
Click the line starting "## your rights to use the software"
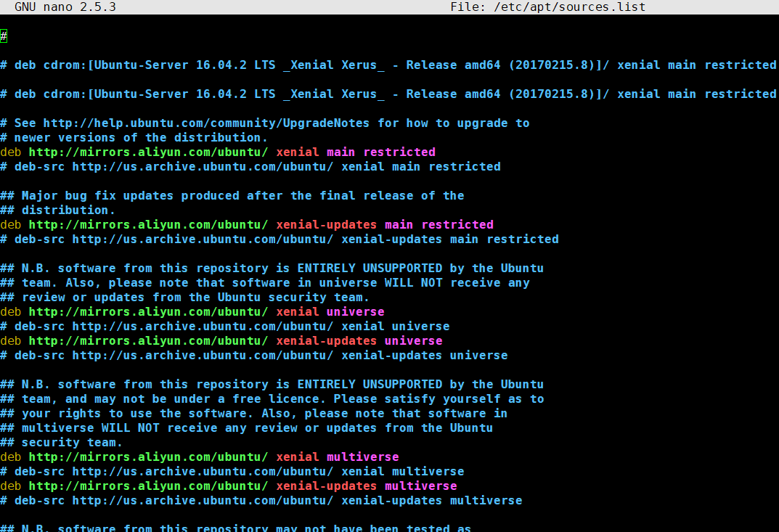click(254, 413)
